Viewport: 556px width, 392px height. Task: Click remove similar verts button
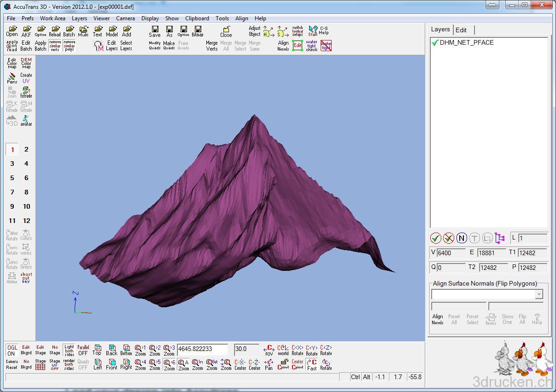(55, 46)
